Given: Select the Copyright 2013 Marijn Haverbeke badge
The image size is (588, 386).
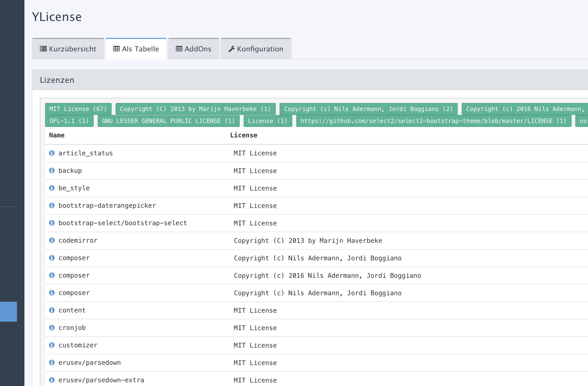Looking at the screenshot, I should 195,109.
